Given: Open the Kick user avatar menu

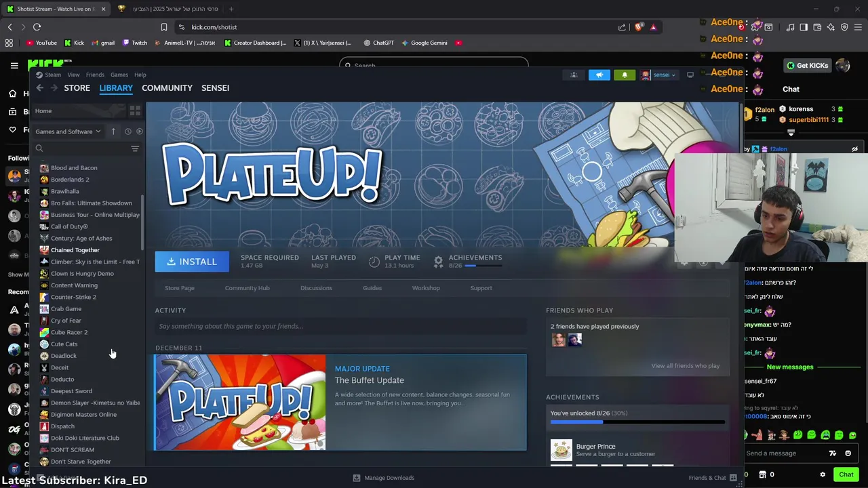Looking at the screenshot, I should [843, 66].
